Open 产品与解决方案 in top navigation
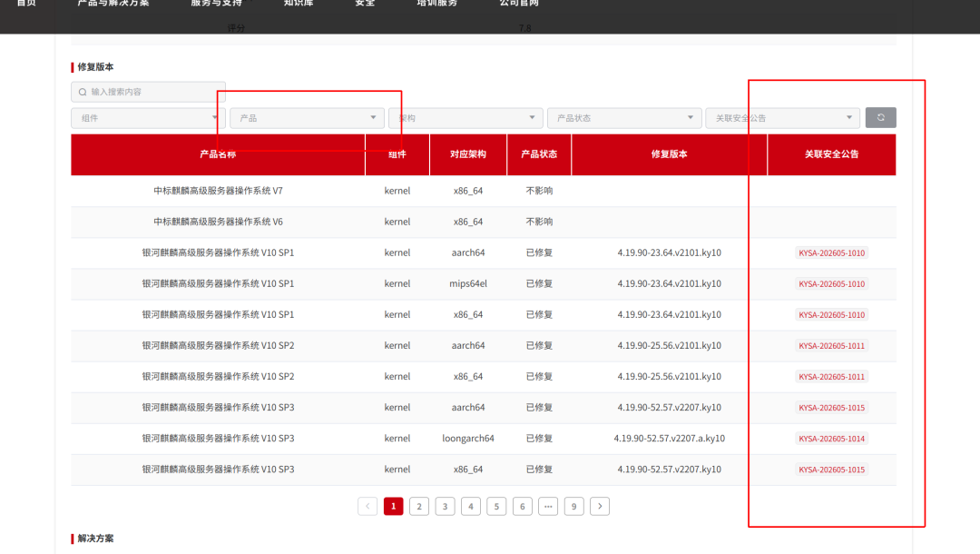The height and width of the screenshot is (554, 980). point(113,3)
